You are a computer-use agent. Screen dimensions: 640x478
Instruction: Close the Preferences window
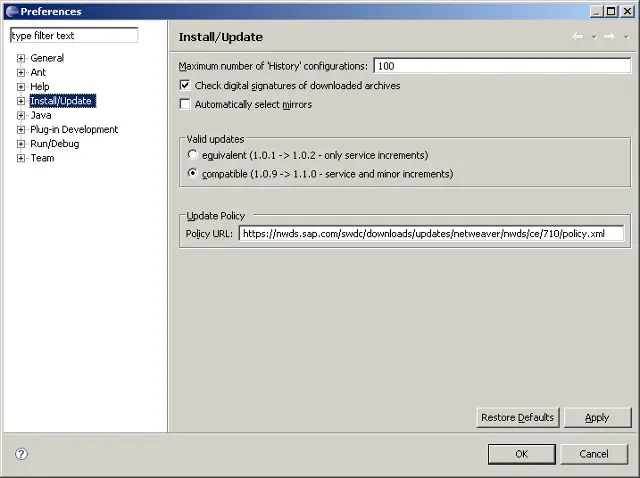[x=627, y=11]
